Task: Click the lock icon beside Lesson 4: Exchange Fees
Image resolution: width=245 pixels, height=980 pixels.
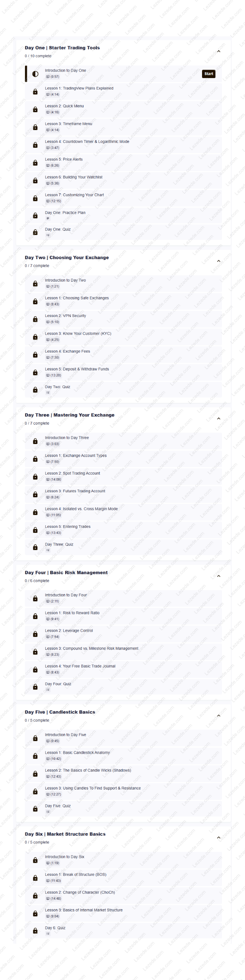Action: pos(35,354)
